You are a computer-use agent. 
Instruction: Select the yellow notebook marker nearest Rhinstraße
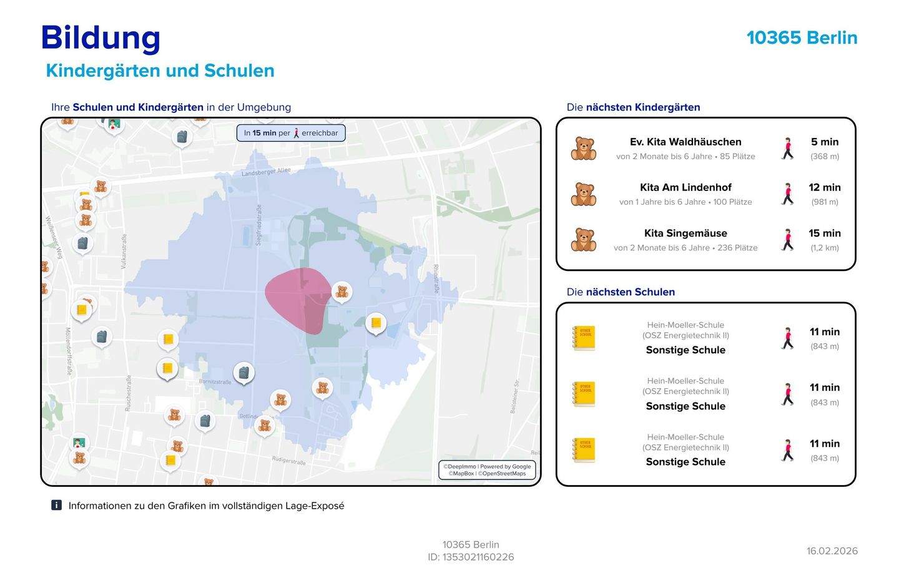pos(375,323)
